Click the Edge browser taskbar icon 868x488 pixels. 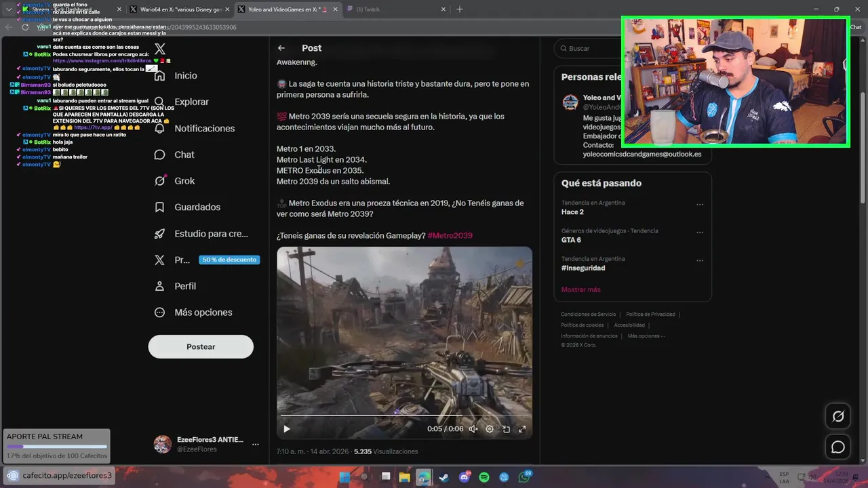424,477
